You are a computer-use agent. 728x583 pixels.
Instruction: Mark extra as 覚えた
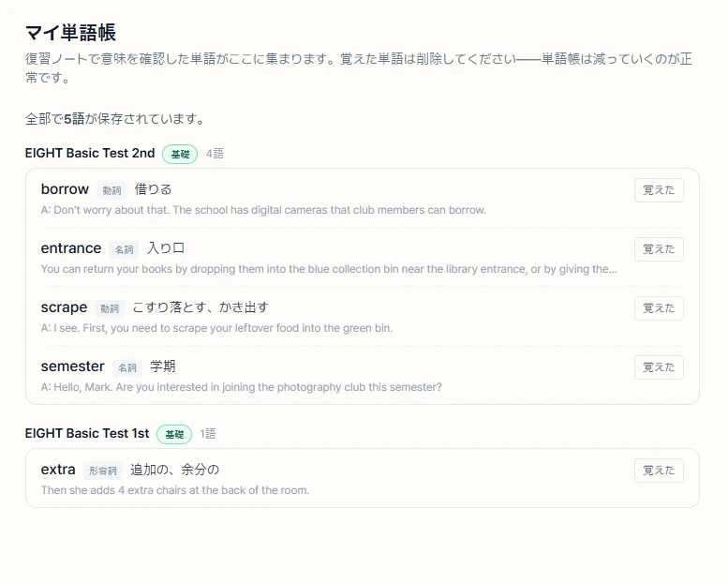tap(659, 471)
